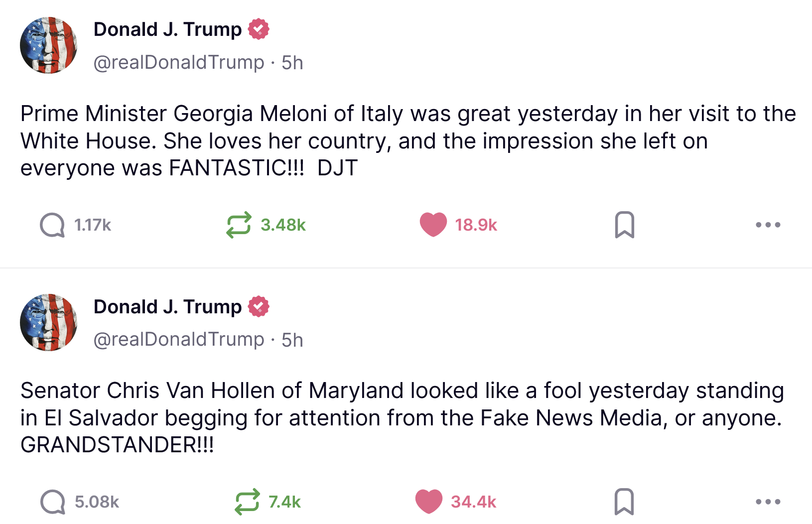The width and height of the screenshot is (812, 524).
Task: Open Donald J. Trump name on first post
Action: [x=167, y=29]
